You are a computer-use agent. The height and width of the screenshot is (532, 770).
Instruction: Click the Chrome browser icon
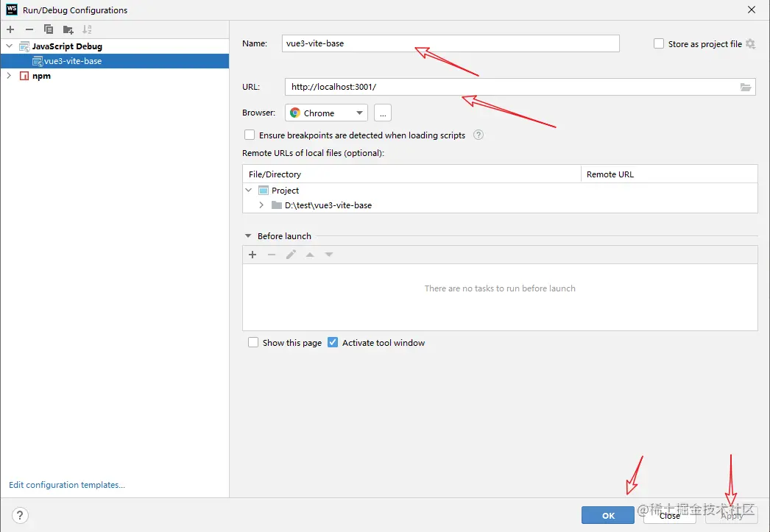(295, 113)
